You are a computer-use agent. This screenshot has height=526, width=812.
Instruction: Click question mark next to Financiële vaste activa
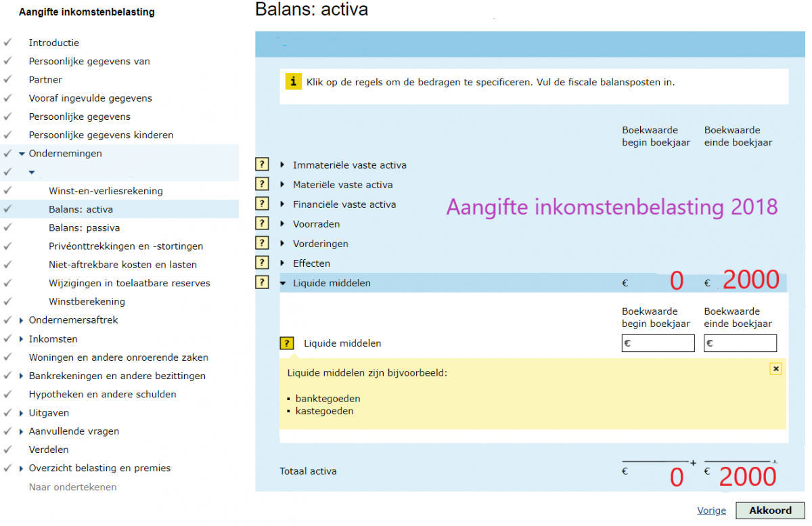pos(262,204)
